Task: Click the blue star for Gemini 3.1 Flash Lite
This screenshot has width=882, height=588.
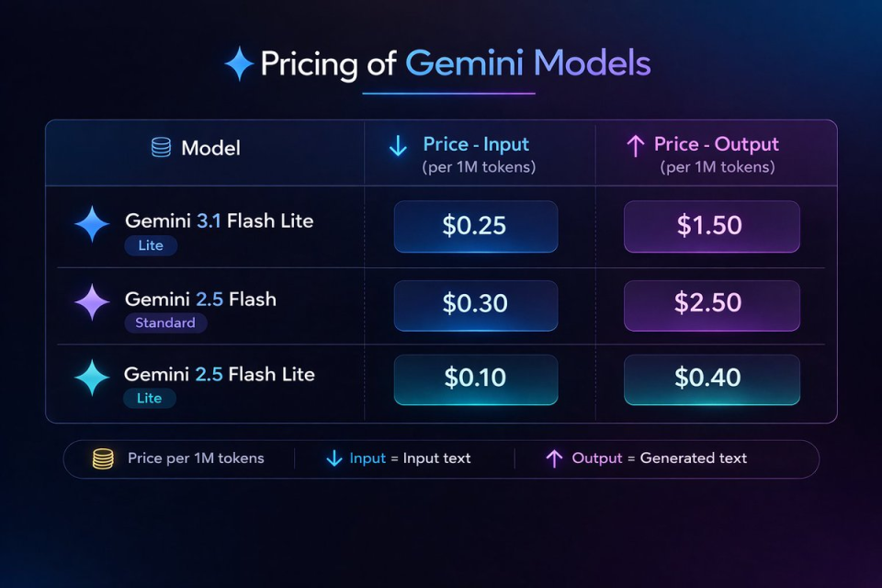Action: pos(92,225)
